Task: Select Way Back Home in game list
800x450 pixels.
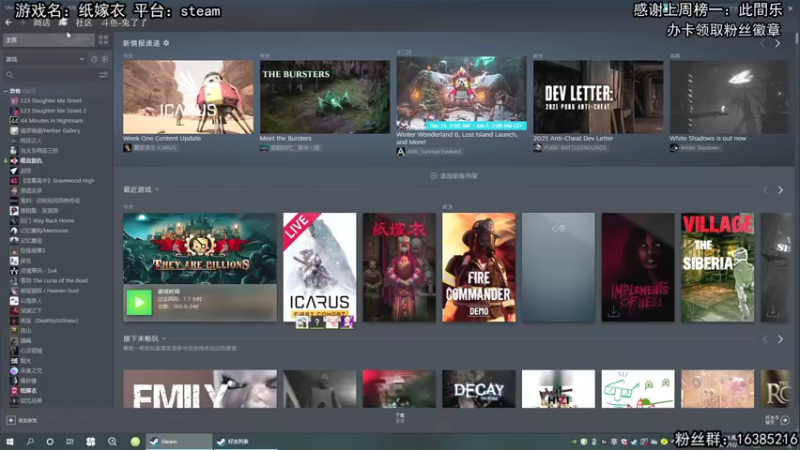Action: 47,221
